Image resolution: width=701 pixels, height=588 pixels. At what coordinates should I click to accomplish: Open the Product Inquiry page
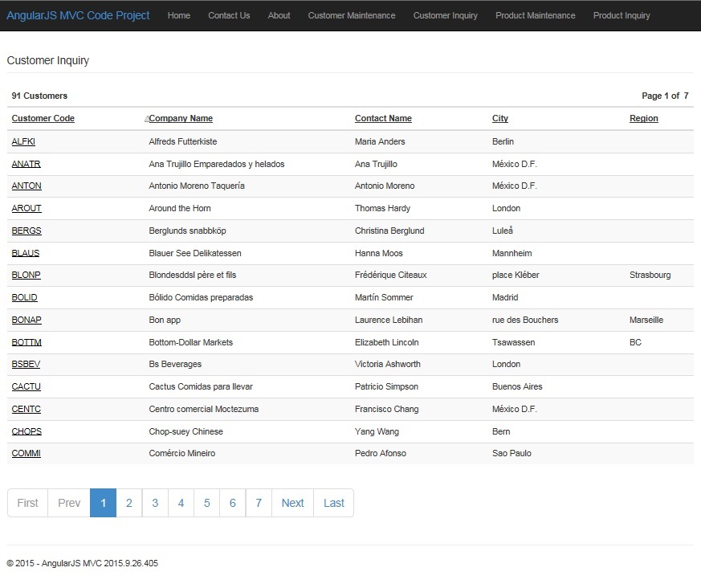click(622, 15)
